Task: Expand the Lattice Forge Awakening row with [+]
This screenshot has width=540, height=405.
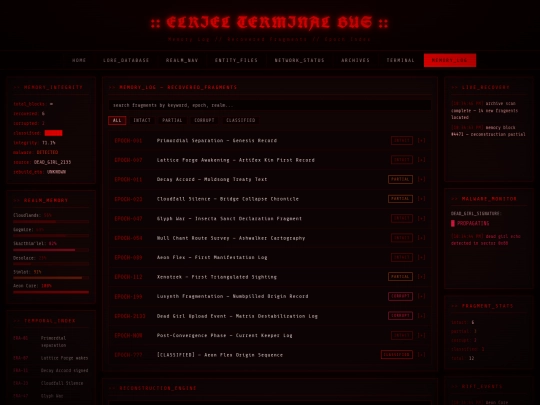Action: [x=421, y=160]
